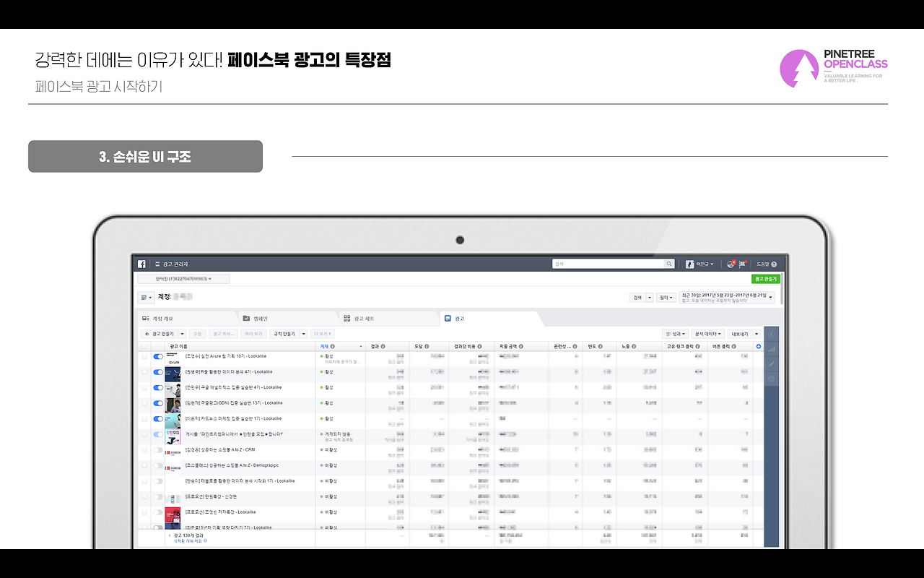Screen dimensions: 924x578
Task: Click the Facebook logo in the top bar
Action: 141,263
